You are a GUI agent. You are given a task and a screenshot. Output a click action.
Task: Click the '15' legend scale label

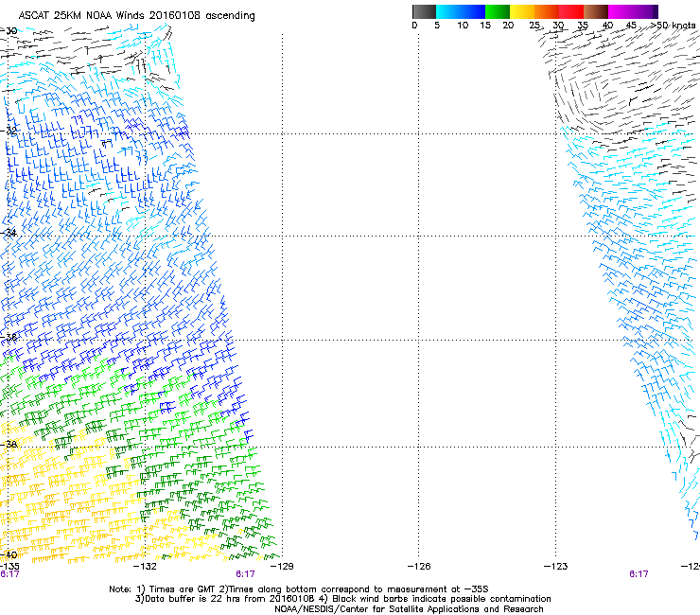coord(485,26)
